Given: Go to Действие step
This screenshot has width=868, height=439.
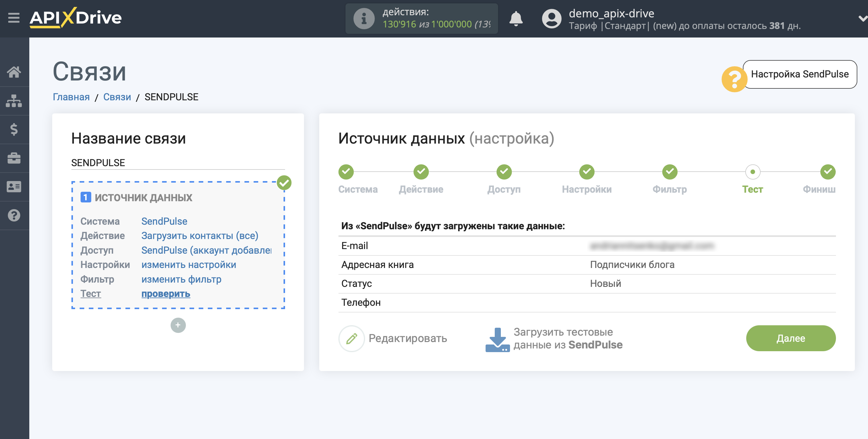Looking at the screenshot, I should tap(421, 189).
